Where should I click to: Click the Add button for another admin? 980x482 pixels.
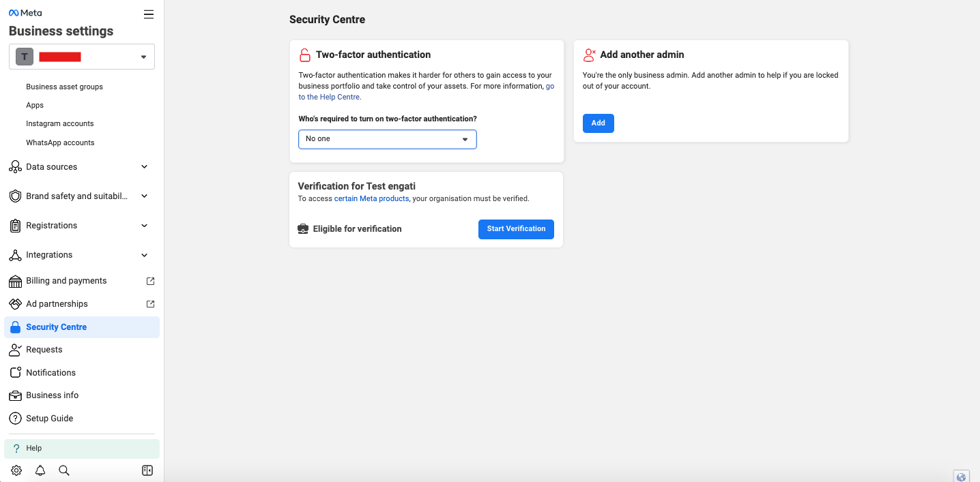598,123
